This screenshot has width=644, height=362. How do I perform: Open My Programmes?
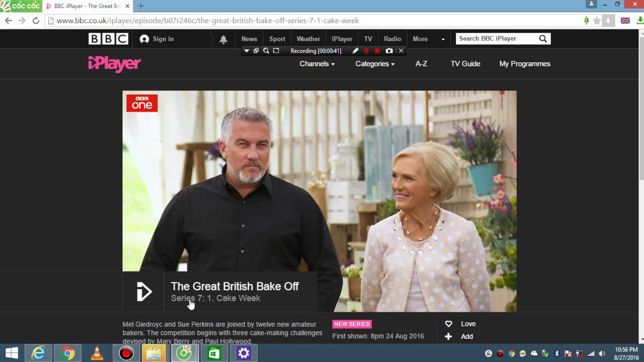pyautogui.click(x=525, y=64)
